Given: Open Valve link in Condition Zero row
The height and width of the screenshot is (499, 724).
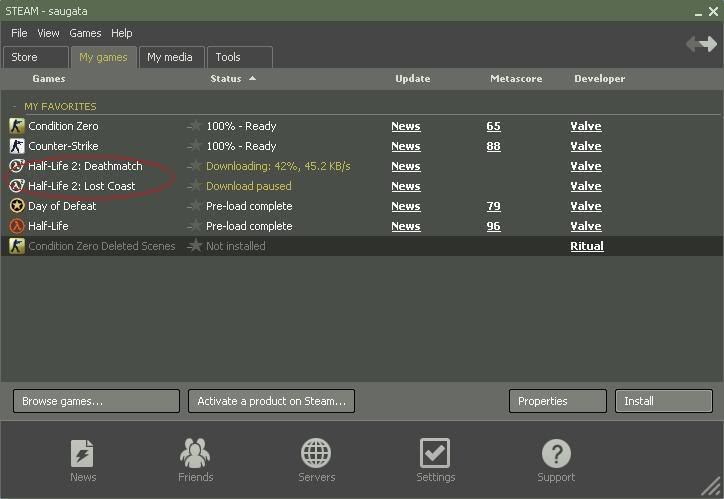Looking at the screenshot, I should click(586, 126).
